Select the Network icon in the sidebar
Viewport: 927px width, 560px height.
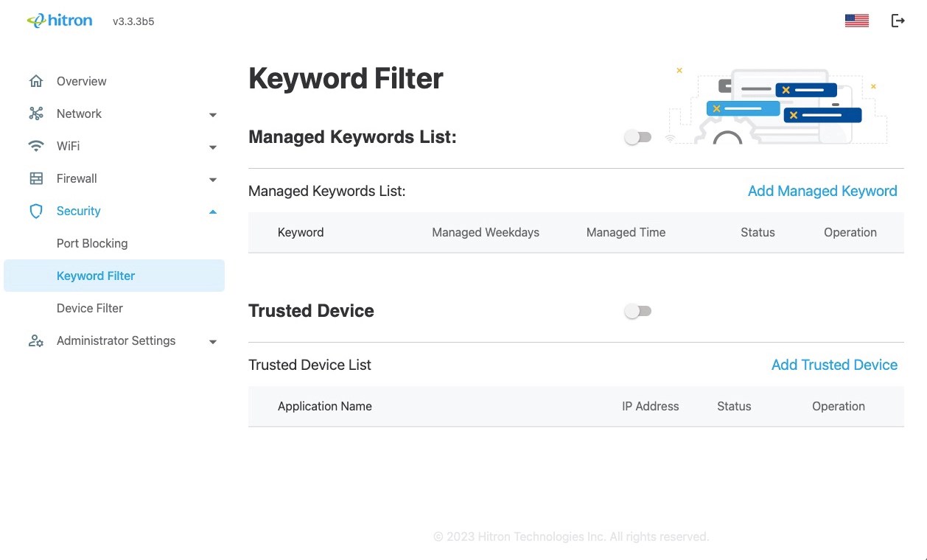(x=36, y=113)
